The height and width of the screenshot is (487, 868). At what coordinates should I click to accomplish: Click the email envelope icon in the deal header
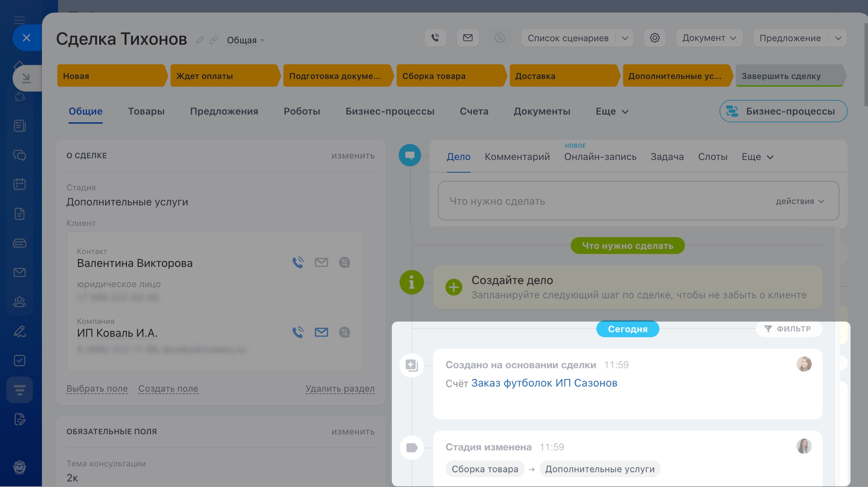pyautogui.click(x=468, y=38)
